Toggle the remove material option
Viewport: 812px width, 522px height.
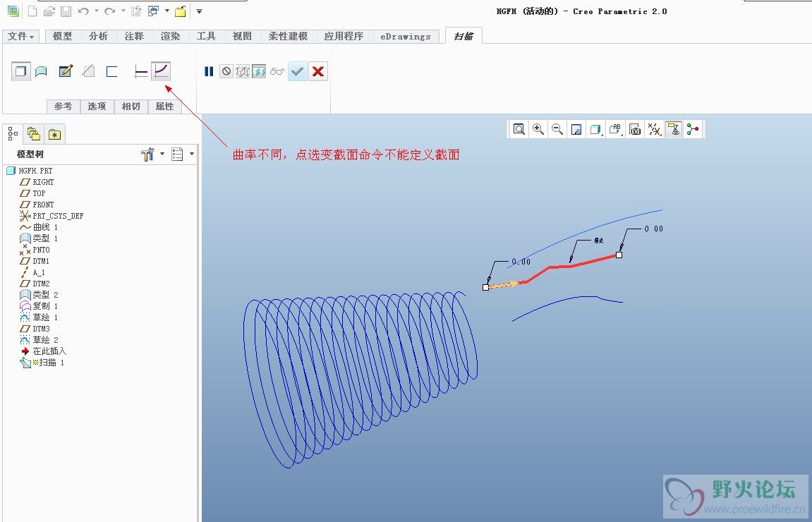click(89, 71)
